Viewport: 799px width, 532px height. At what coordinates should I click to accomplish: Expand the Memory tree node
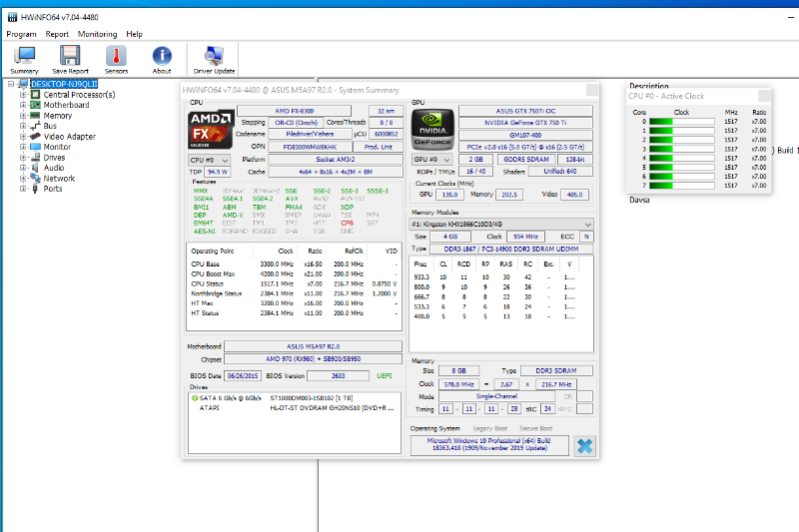22,116
